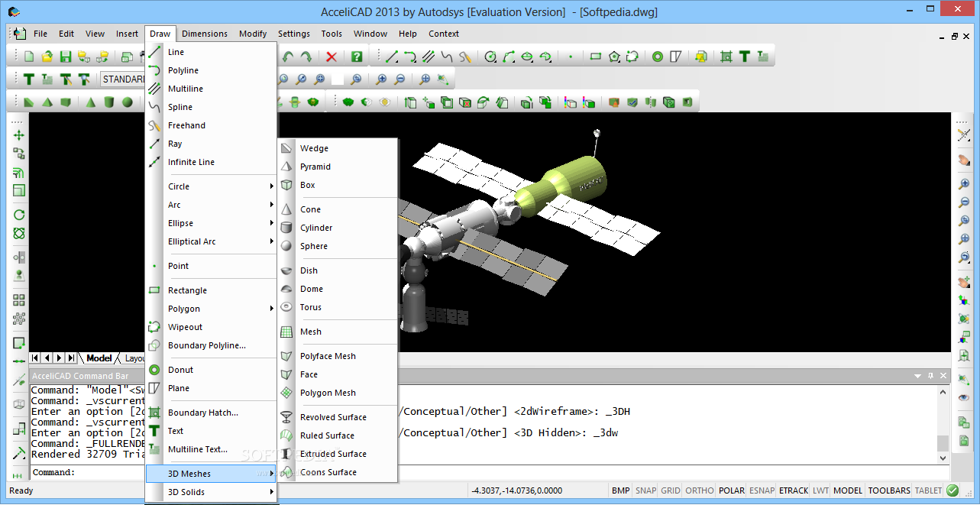Click the command bar vertical scrollbar
Viewport: 980px width, 505px height.
pyautogui.click(x=943, y=424)
